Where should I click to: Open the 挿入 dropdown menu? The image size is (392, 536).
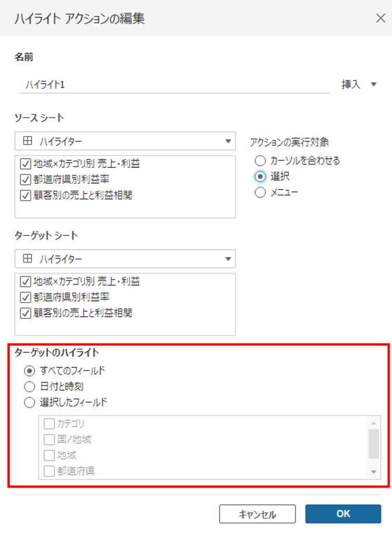click(359, 84)
